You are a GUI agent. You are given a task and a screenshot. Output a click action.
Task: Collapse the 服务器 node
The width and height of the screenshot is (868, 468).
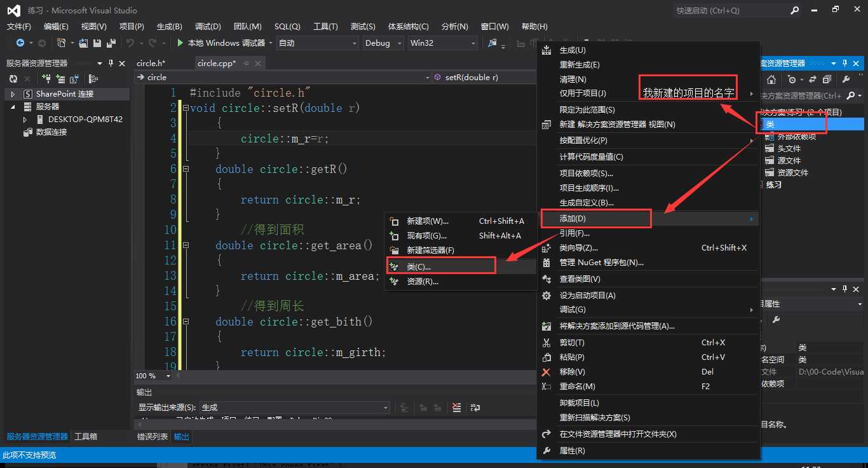[13, 107]
